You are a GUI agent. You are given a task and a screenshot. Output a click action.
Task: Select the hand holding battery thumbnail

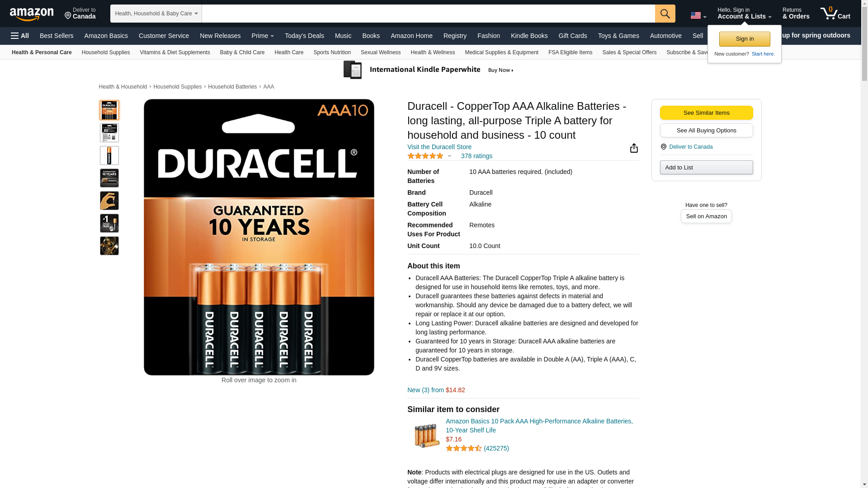tap(109, 201)
